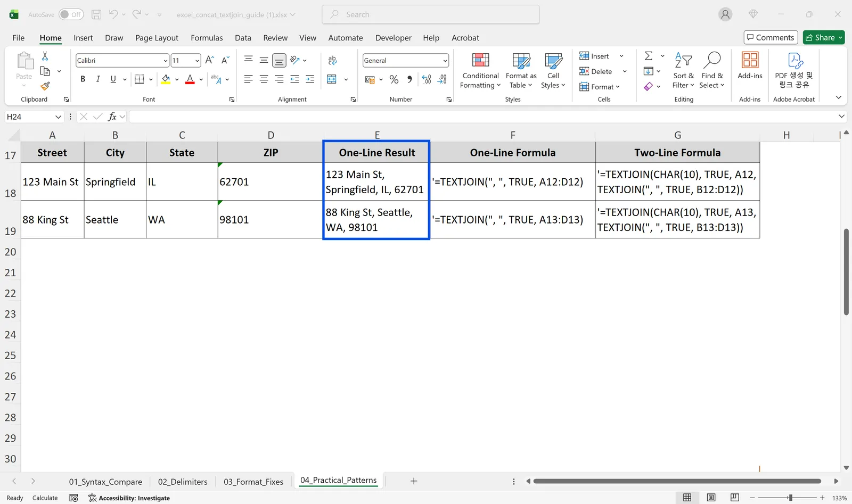Open Cell Styles gallery
The height and width of the screenshot is (504, 852).
pyautogui.click(x=553, y=71)
